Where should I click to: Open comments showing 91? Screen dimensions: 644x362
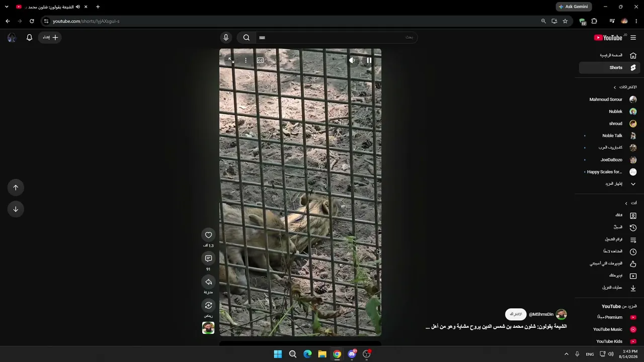208,258
